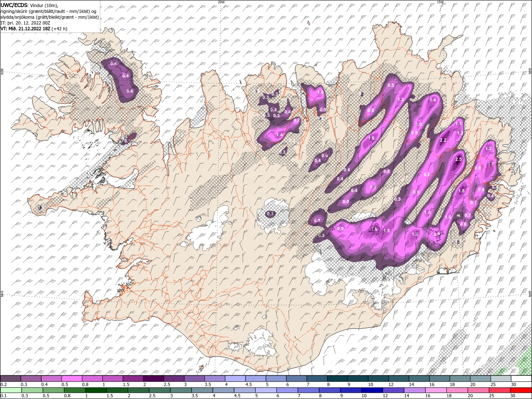The image size is (532, 399).
Task: Click the 2.5 precipitation value on the map
Action: click(459, 160)
